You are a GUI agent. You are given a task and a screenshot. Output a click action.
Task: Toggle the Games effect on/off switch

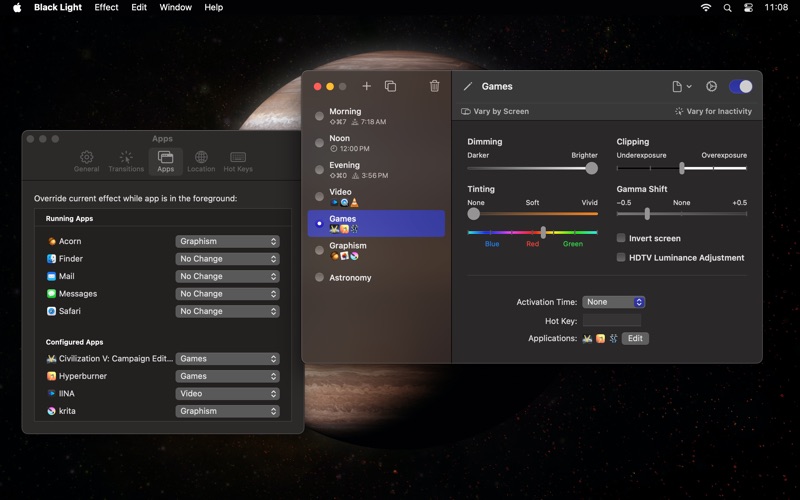(740, 86)
